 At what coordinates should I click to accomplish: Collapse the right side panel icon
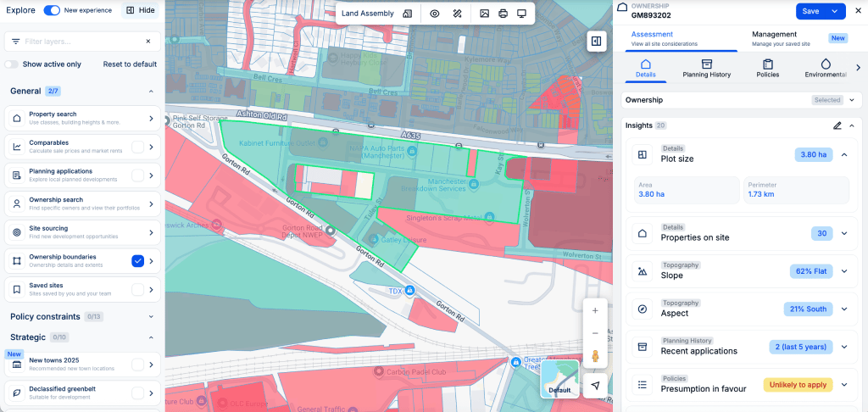[x=596, y=41]
